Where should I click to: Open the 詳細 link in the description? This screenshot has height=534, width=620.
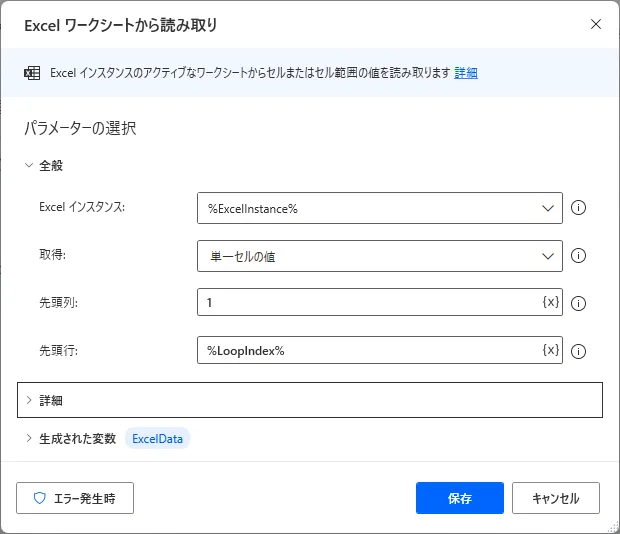click(x=466, y=73)
